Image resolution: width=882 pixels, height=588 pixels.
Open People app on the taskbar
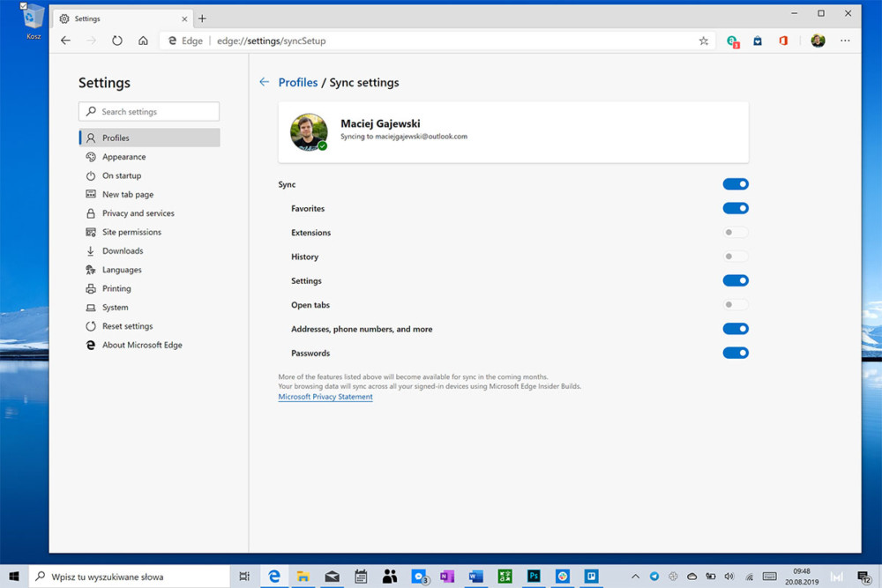click(390, 577)
